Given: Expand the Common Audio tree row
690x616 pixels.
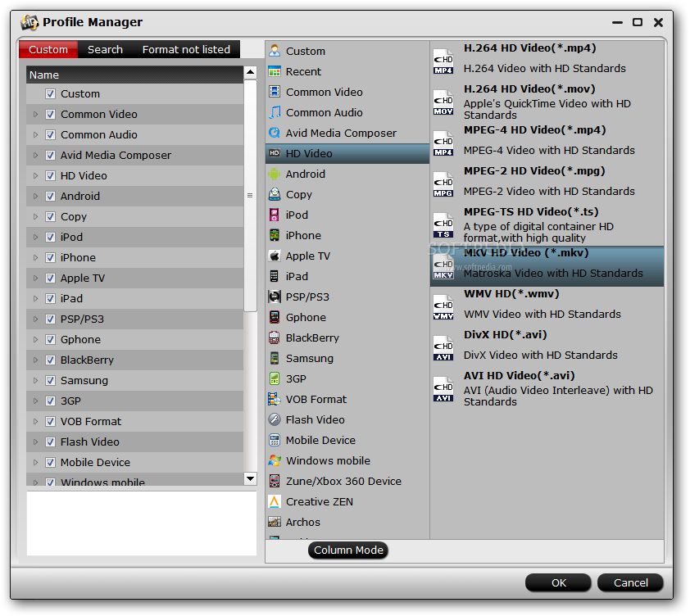Looking at the screenshot, I should click(35, 134).
